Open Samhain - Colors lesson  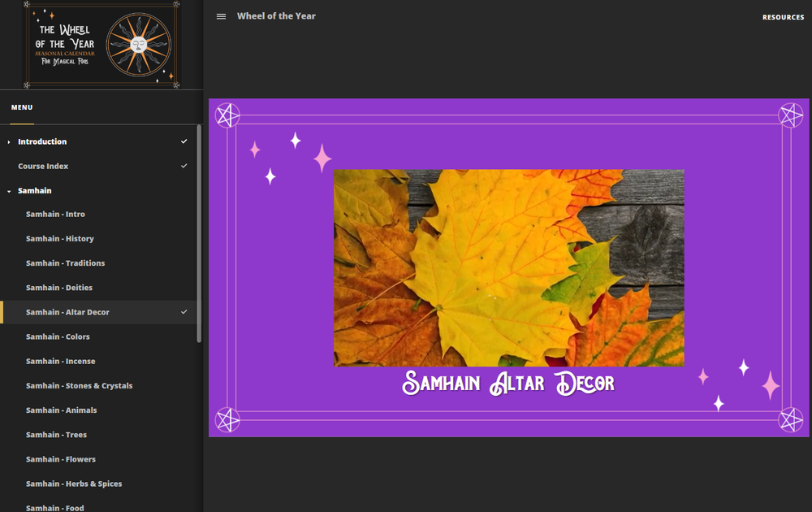(58, 336)
